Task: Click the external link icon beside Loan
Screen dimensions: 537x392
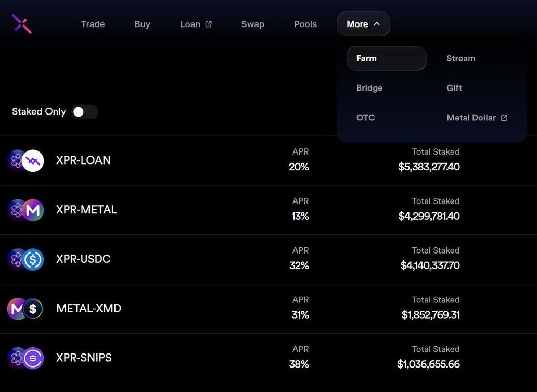Action: point(209,24)
